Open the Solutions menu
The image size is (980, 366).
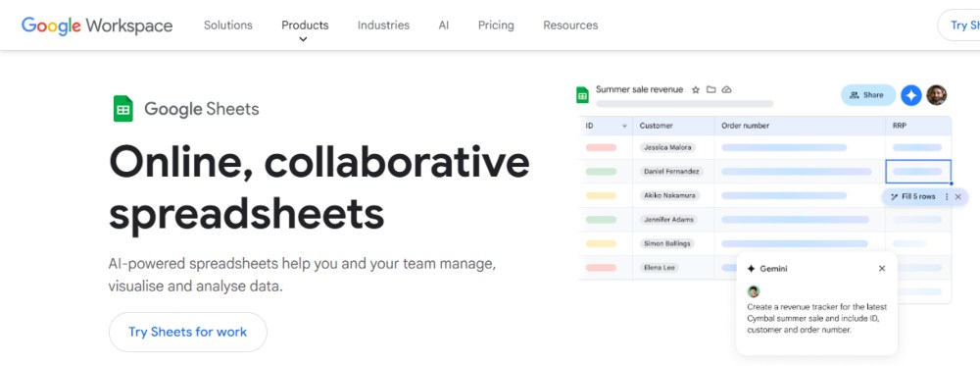[228, 26]
